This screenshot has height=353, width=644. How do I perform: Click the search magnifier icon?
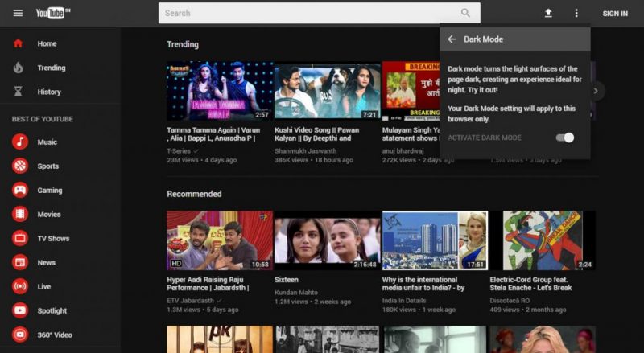(465, 13)
